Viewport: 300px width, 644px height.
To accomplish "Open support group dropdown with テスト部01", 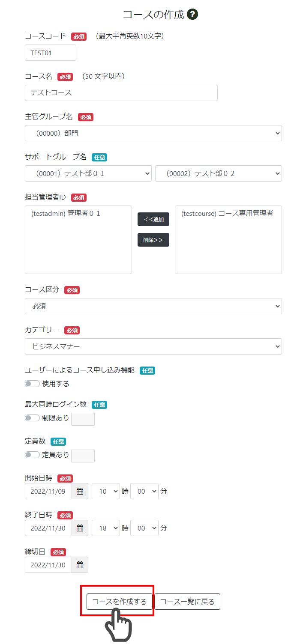I will (88, 173).
